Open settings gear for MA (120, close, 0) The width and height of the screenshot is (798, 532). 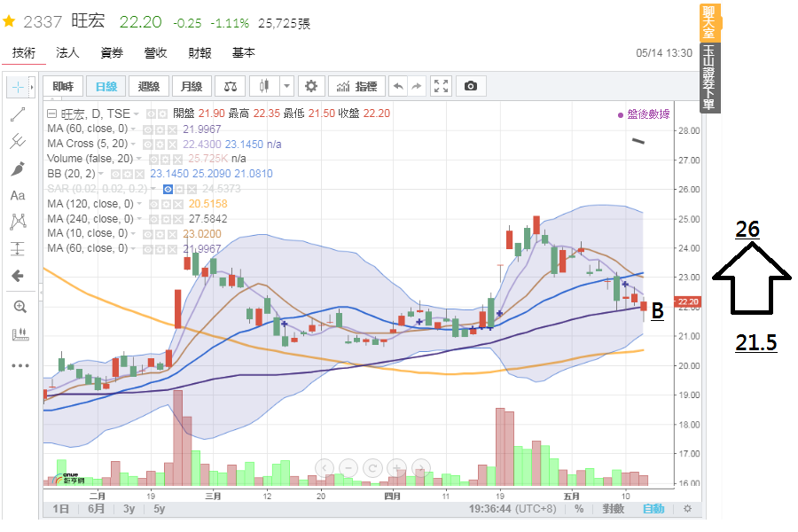pos(166,205)
